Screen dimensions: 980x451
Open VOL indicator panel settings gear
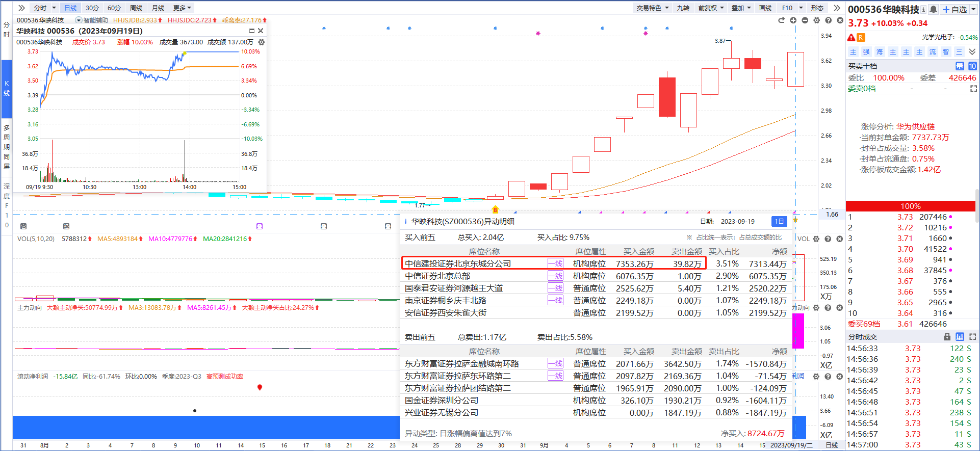[816, 238]
